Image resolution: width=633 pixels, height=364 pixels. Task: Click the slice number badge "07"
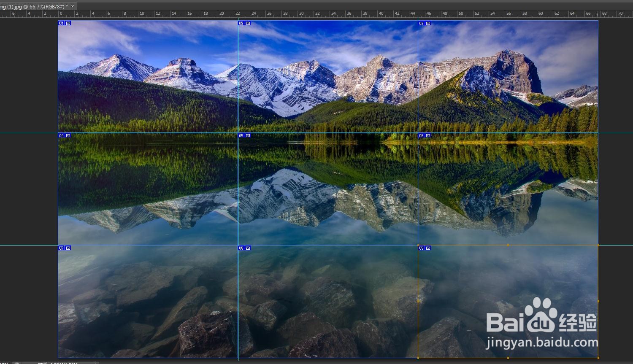pos(62,248)
